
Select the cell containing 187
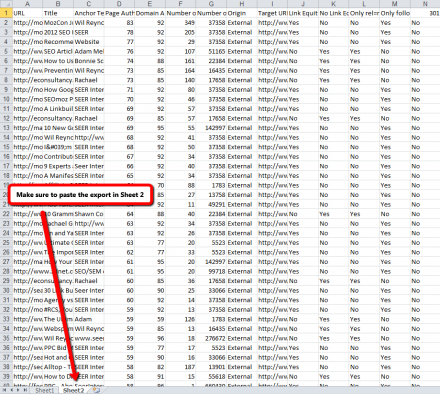click(180, 367)
